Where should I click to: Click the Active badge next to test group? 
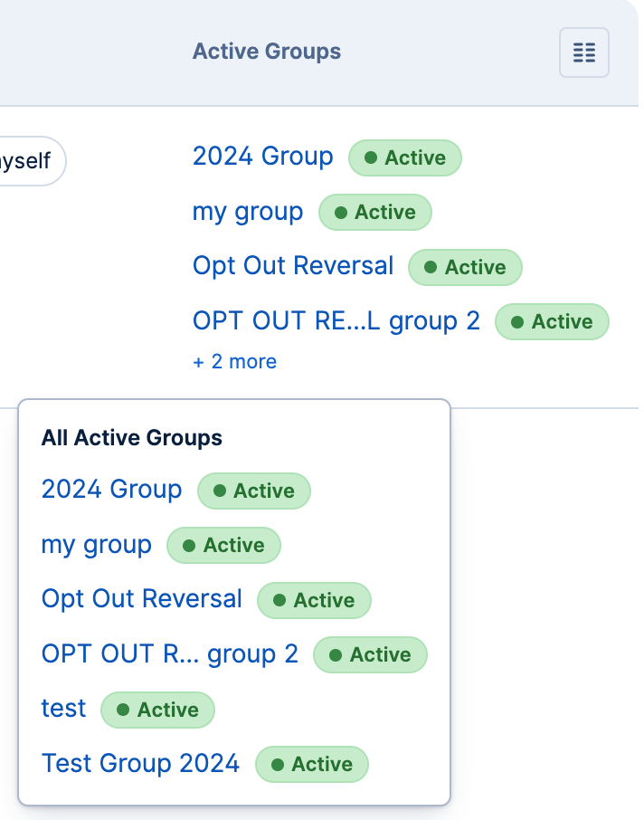pyautogui.click(x=157, y=710)
